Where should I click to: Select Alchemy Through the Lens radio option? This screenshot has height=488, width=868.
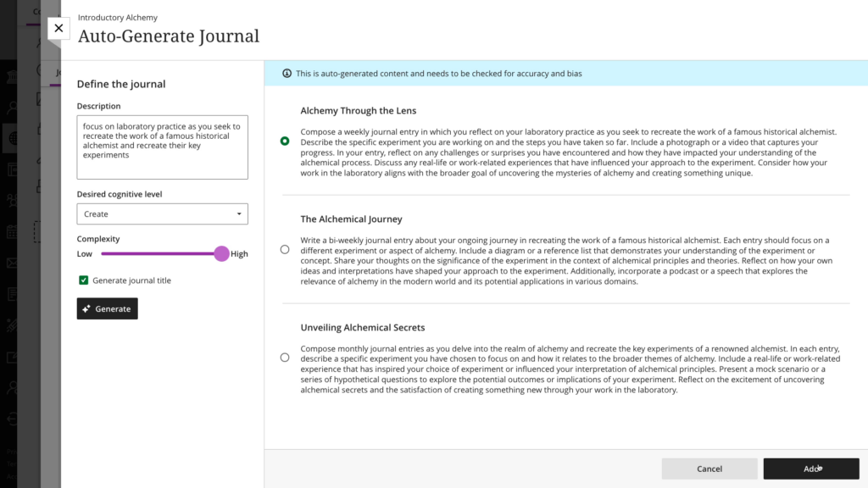285,141
